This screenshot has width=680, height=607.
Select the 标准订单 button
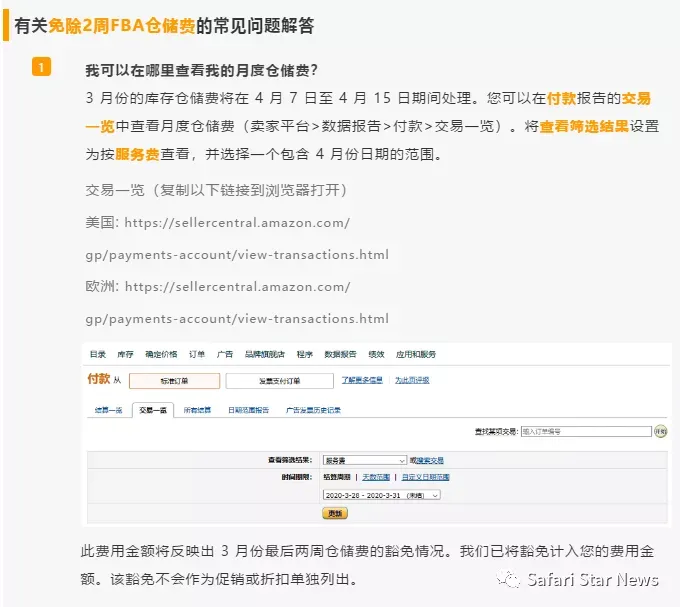[174, 381]
